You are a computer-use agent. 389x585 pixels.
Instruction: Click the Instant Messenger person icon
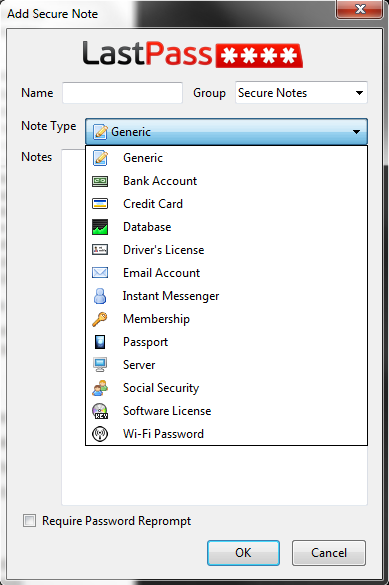pos(100,296)
